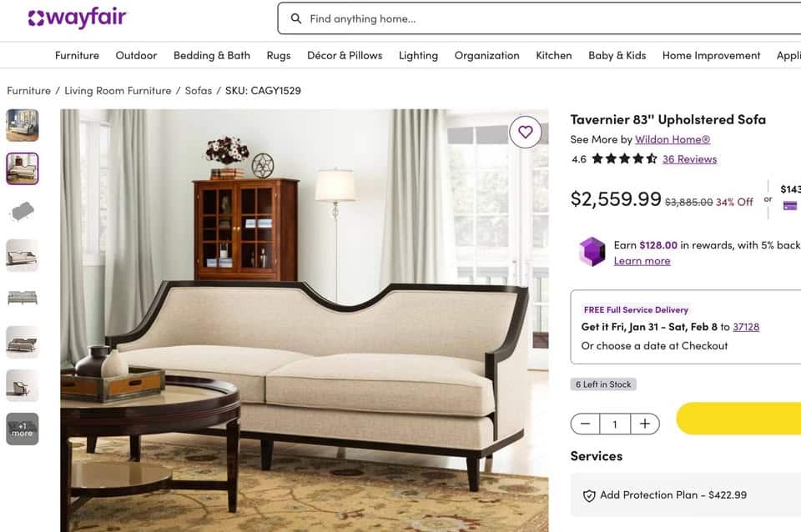
Task: Click the Wayfair logo
Action: click(x=77, y=18)
